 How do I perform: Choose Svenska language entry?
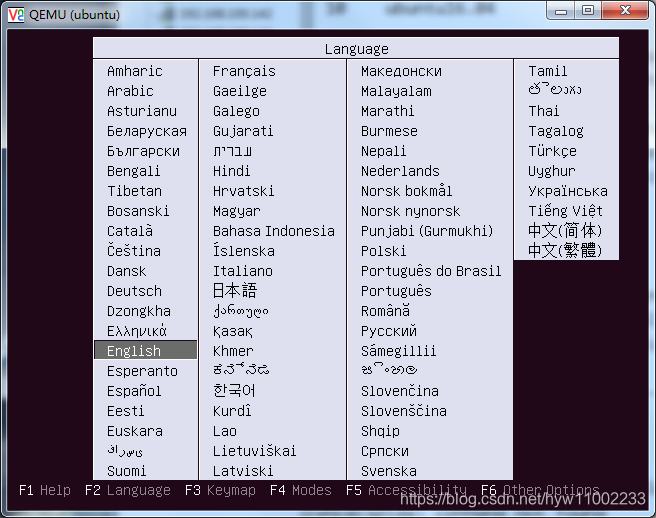389,471
